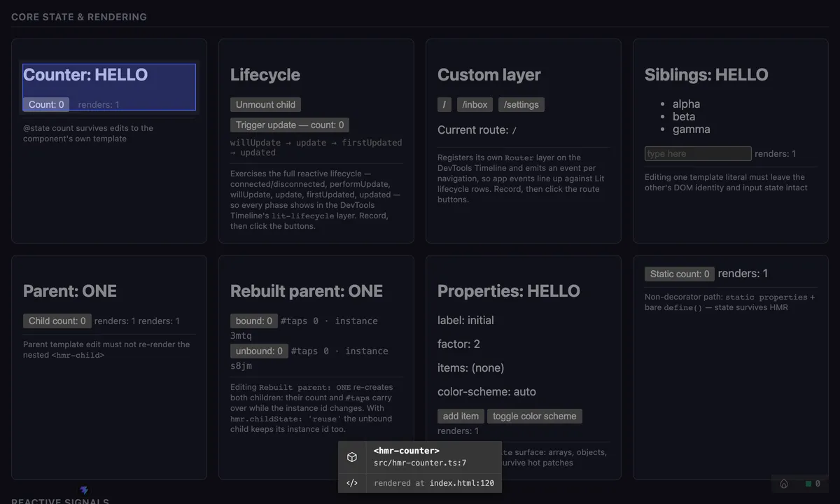Click the unbound: 0 button
The image size is (840, 504).
tap(259, 351)
